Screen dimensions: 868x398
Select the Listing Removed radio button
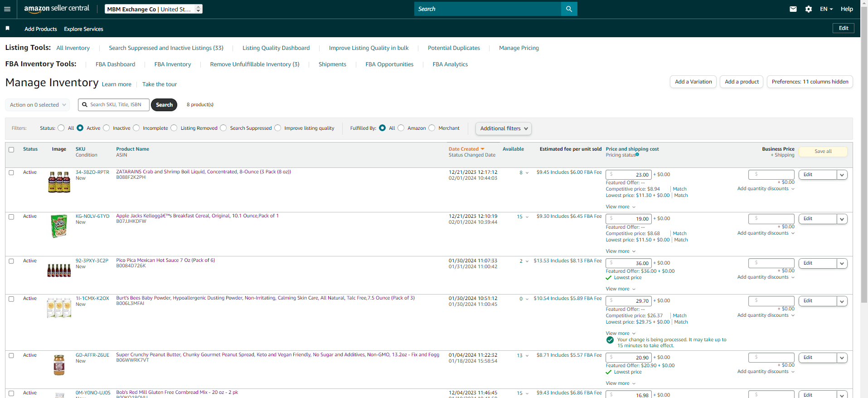coord(174,128)
